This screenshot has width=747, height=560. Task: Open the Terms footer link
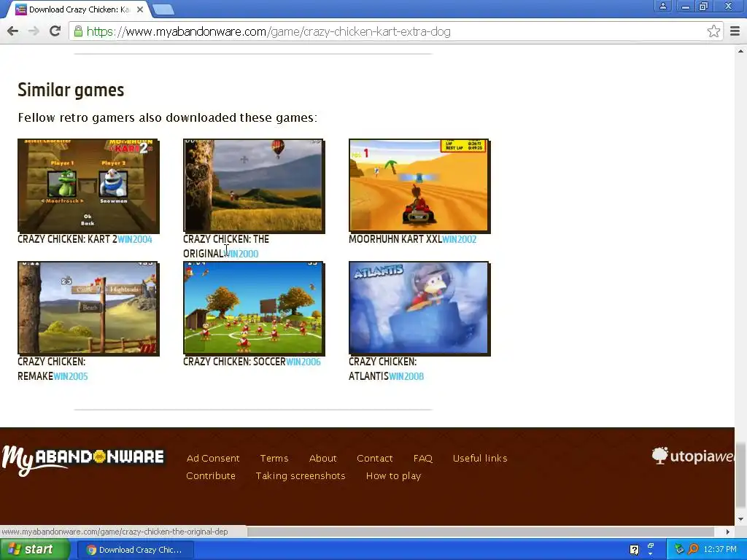tap(274, 458)
